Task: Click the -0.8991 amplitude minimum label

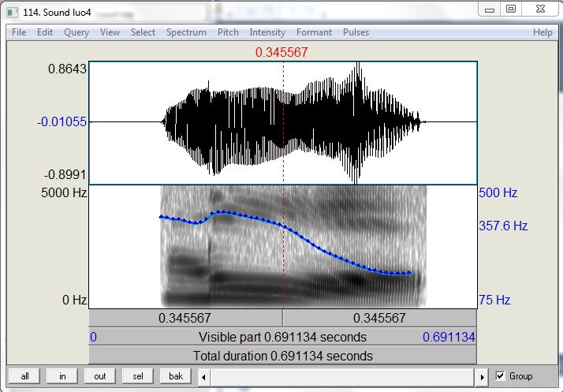Action: click(x=65, y=175)
